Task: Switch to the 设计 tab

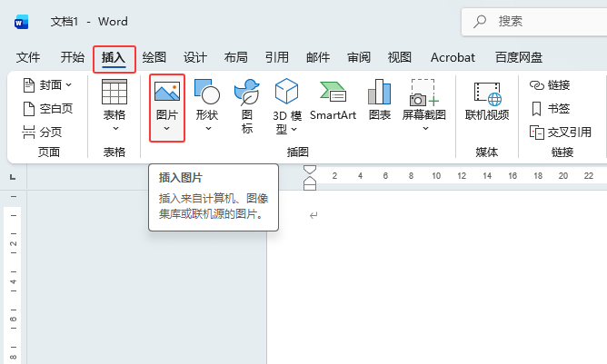Action: pyautogui.click(x=194, y=57)
